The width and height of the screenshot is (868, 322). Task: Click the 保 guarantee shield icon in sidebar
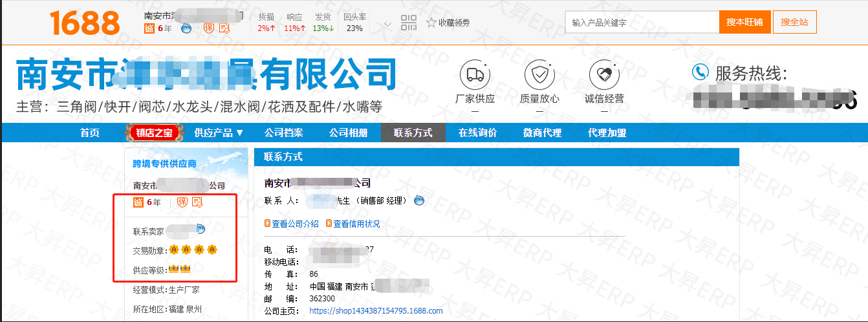182,202
